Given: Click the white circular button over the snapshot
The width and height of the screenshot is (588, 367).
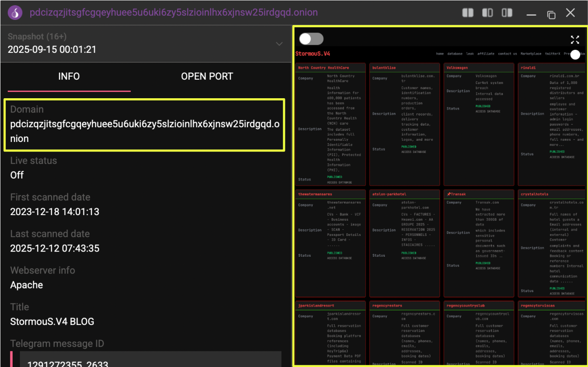Looking at the screenshot, I should coord(575,55).
